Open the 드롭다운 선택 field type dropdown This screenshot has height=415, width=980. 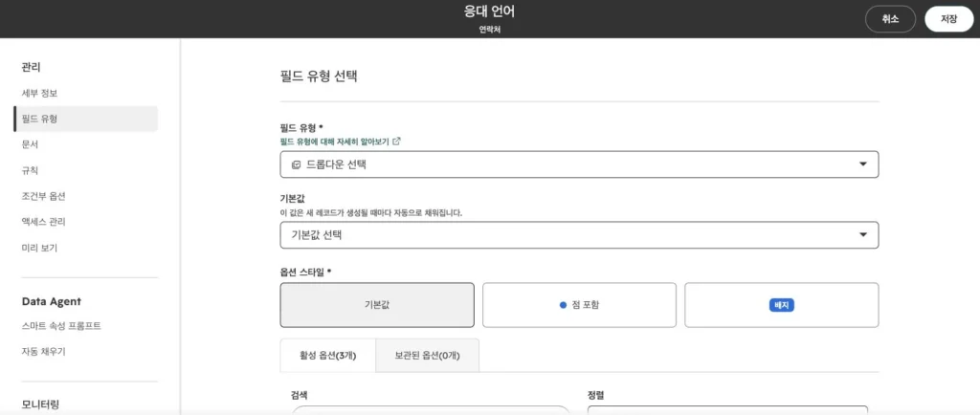click(579, 164)
